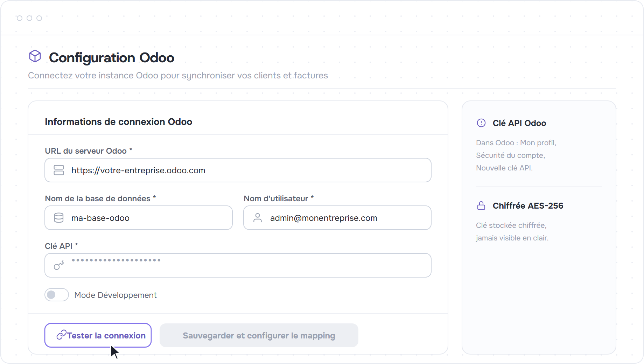Focus the URL du serveur Odoo input

pyautogui.click(x=238, y=170)
